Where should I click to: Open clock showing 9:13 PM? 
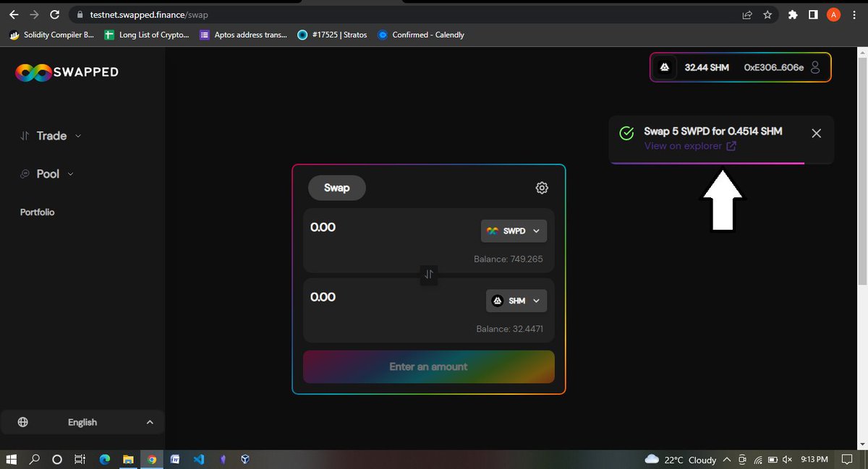814,460
